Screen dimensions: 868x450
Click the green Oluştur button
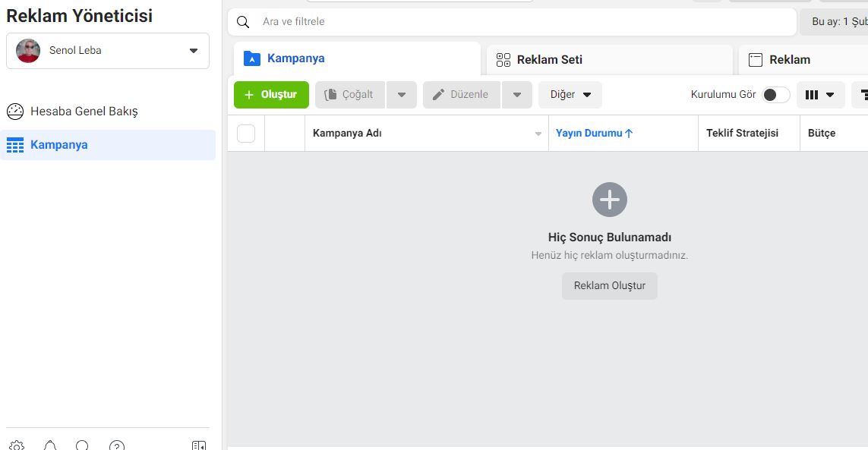[271, 95]
